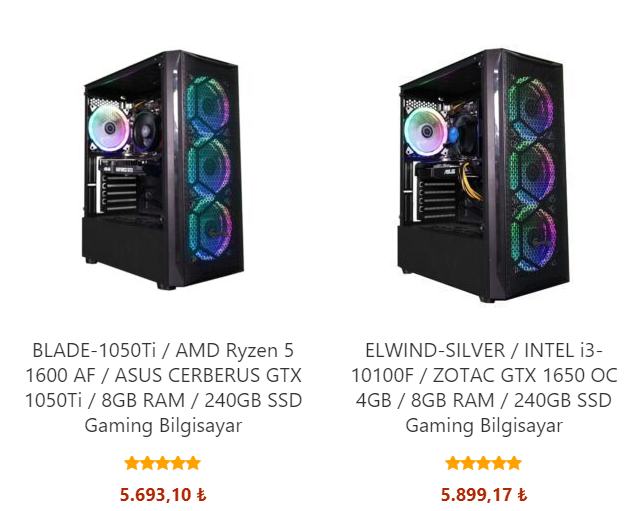The height and width of the screenshot is (511, 626).
Task: Click the first star under BLADE-1050Ti
Action: pyautogui.click(x=131, y=463)
